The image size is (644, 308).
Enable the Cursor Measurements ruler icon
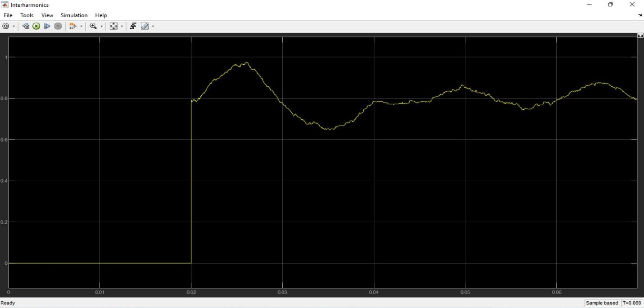pyautogui.click(x=145, y=26)
